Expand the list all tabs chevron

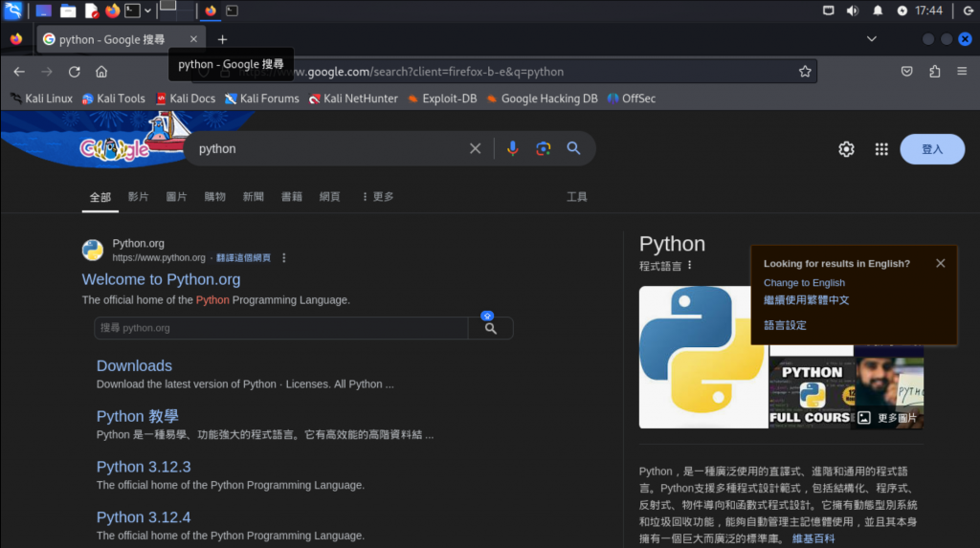[x=871, y=39]
